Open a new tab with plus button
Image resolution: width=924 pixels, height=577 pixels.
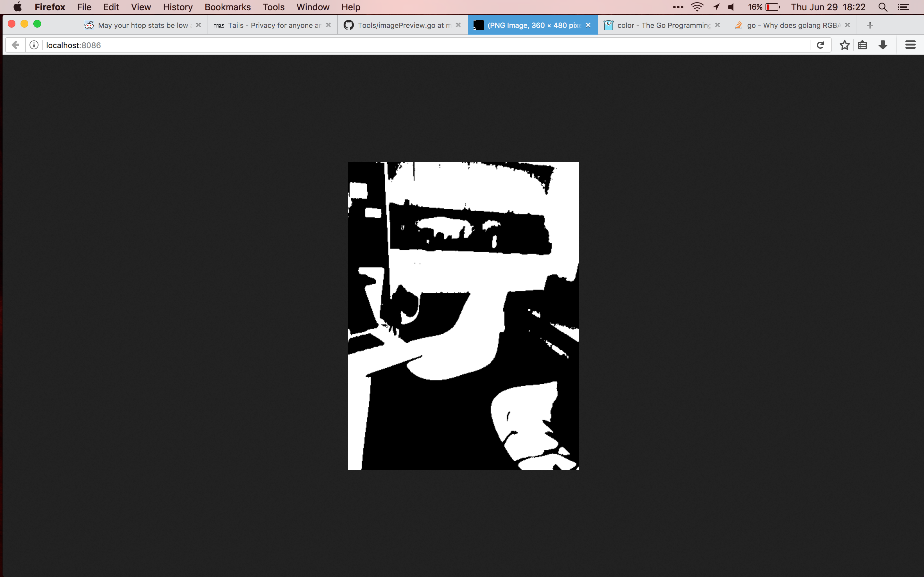870,25
